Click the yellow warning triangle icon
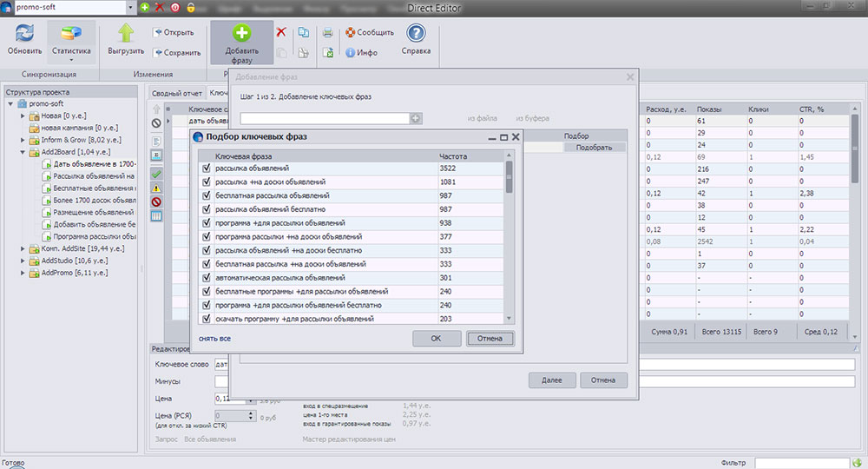This screenshot has height=469, width=868. (157, 188)
